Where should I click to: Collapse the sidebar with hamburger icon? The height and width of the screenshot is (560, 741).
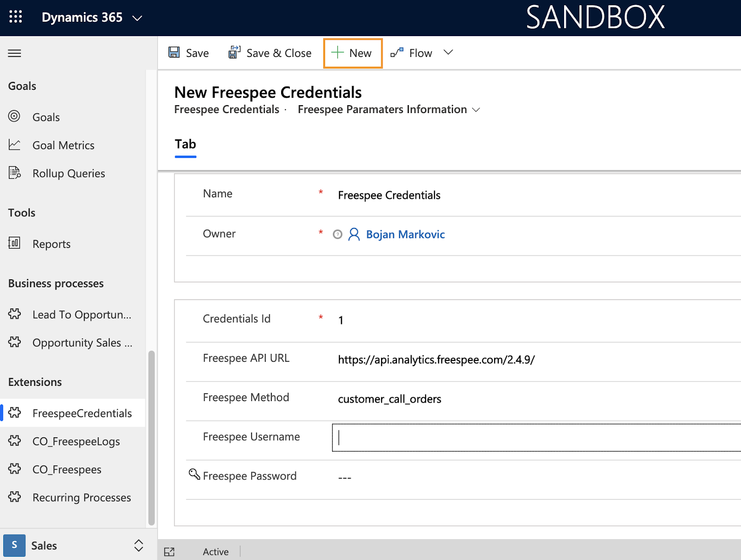pos(14,53)
